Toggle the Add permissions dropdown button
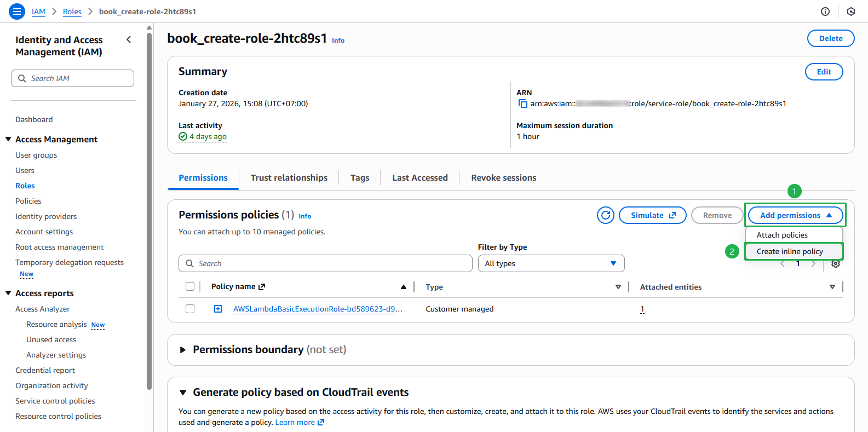This screenshot has height=432, width=868. click(x=796, y=215)
